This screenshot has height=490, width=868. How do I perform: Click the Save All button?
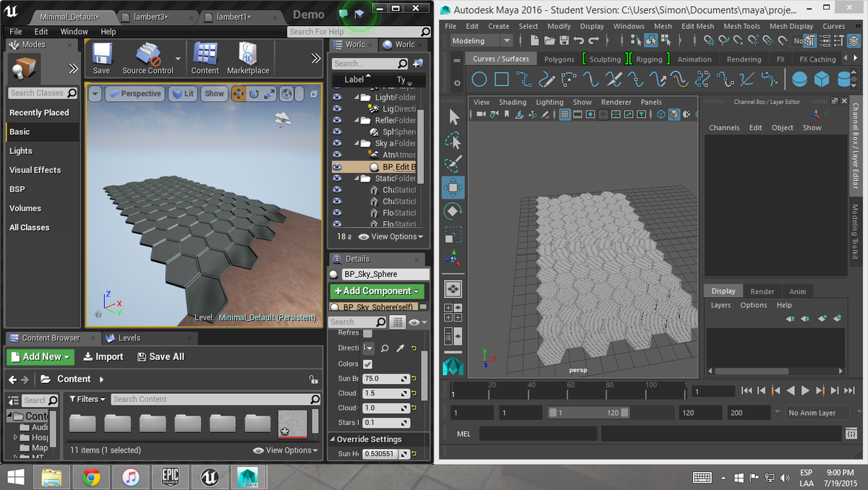[161, 356]
